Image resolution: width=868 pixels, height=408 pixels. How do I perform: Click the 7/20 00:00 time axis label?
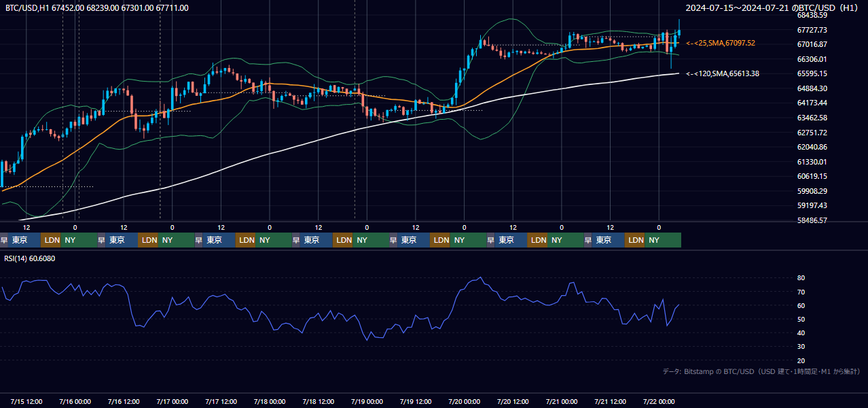465,401
